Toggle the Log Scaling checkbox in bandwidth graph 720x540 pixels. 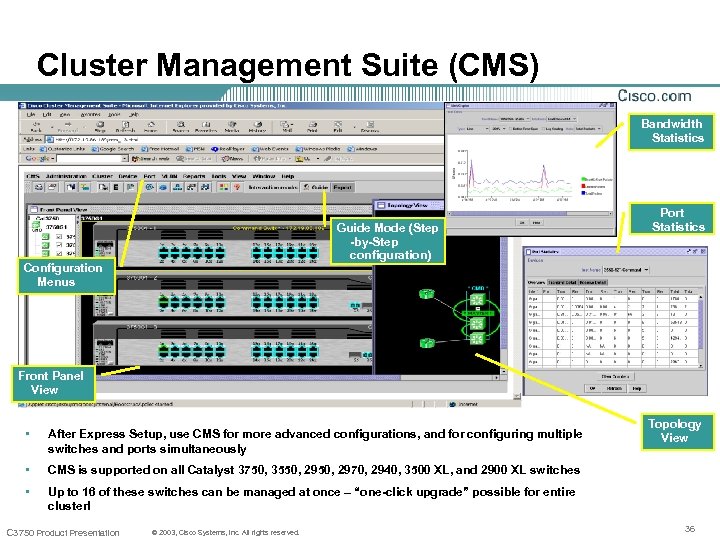(x=544, y=129)
